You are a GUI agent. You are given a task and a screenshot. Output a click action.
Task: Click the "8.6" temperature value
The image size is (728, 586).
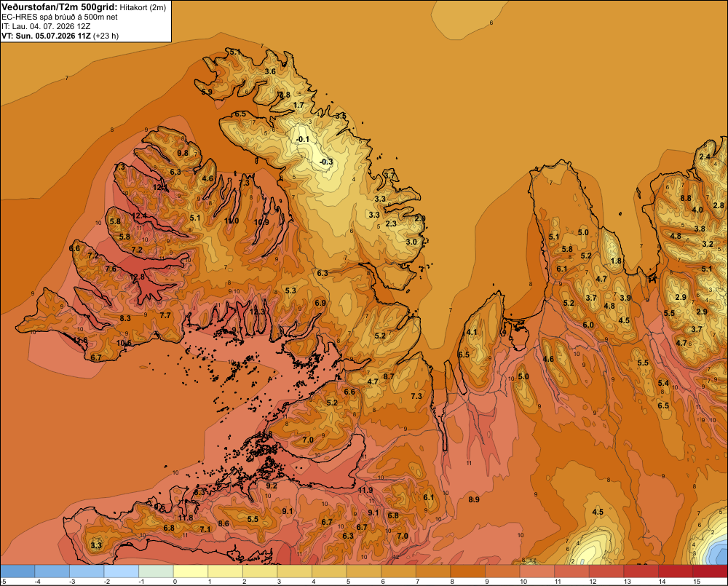pos(223,523)
